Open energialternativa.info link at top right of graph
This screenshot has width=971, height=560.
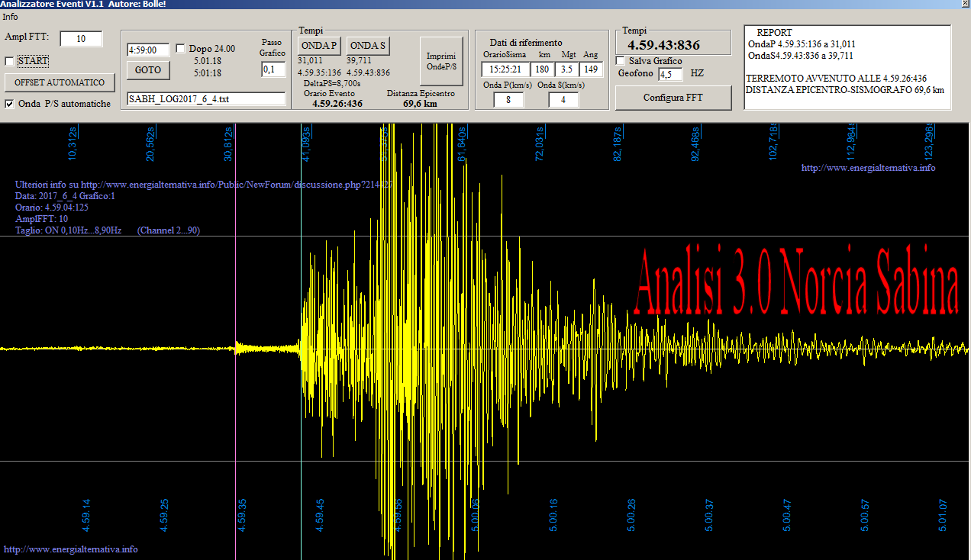coord(868,168)
